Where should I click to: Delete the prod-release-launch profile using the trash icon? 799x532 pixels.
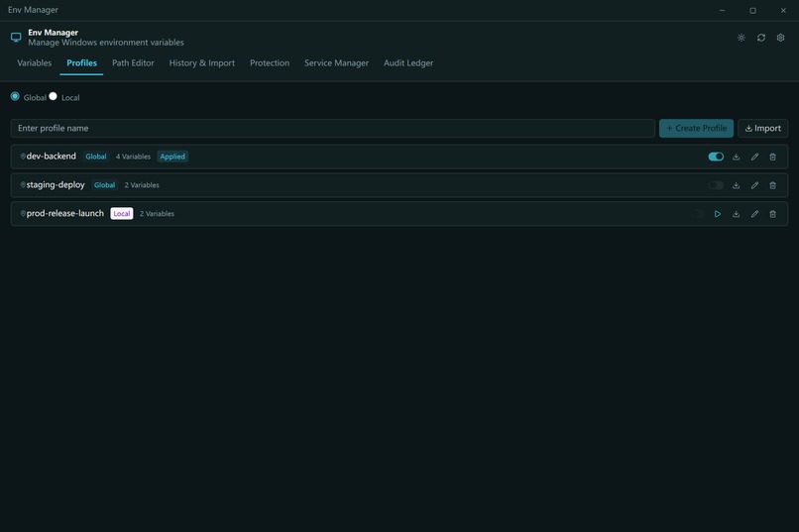[772, 214]
